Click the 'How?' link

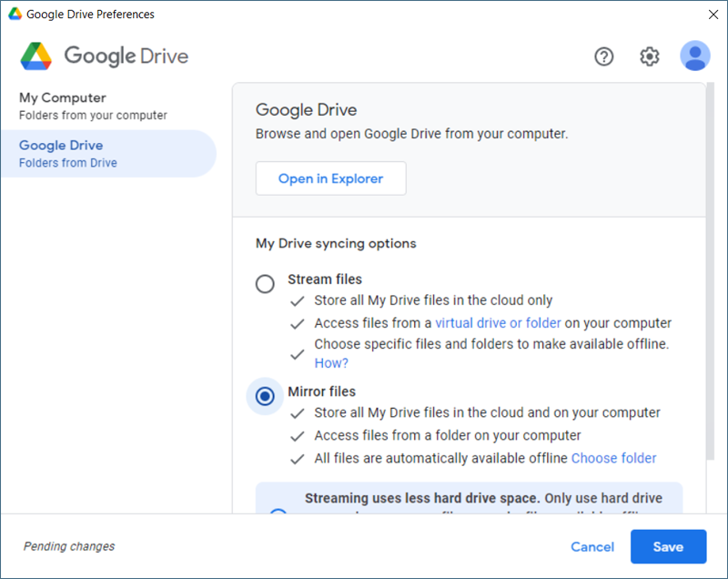click(x=331, y=363)
